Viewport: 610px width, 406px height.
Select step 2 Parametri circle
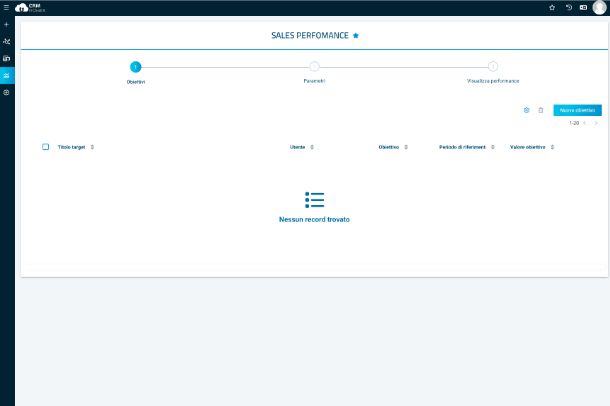[x=314, y=66]
